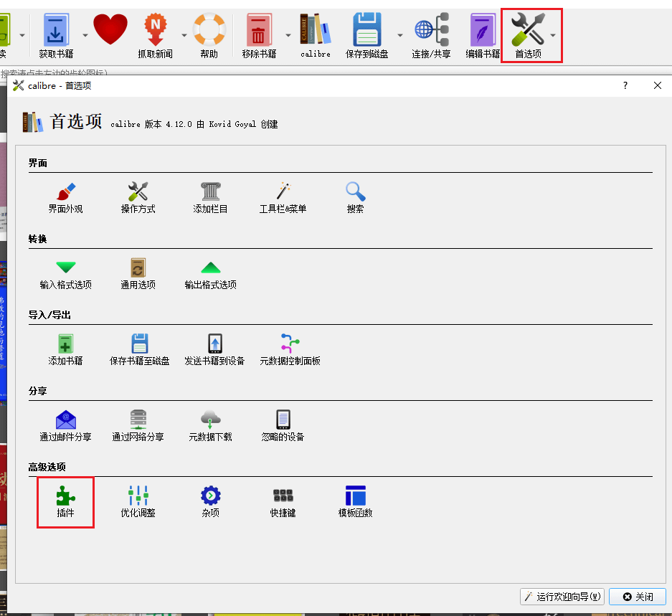Open 保存书籍至磁盘 settings
672x616 pixels.
pos(140,351)
